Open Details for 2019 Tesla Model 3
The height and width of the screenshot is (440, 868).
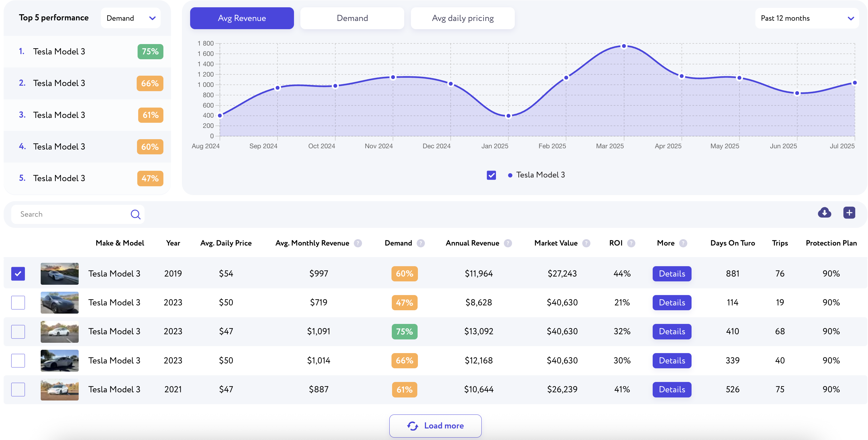point(672,274)
